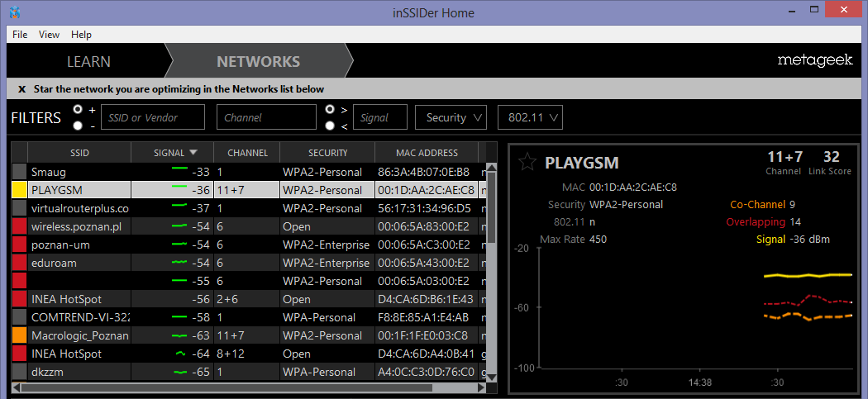Select the less-than signal radio button
The width and height of the screenshot is (868, 399).
(330, 126)
